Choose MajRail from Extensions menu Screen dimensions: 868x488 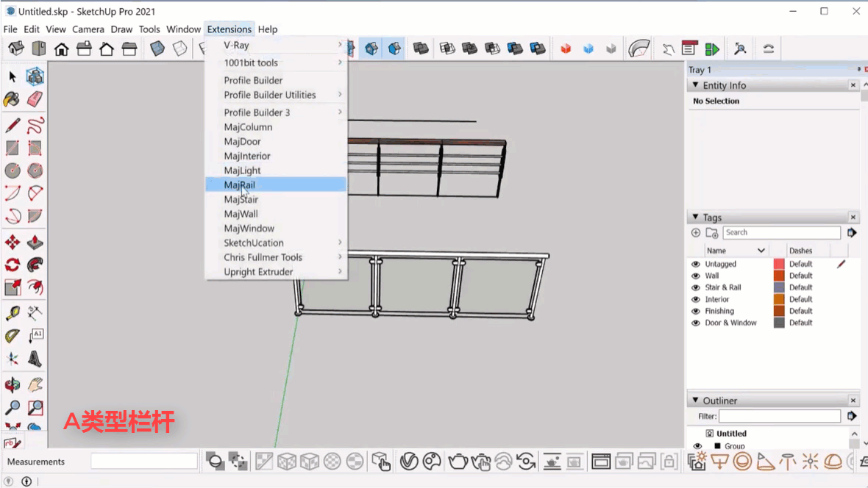240,185
